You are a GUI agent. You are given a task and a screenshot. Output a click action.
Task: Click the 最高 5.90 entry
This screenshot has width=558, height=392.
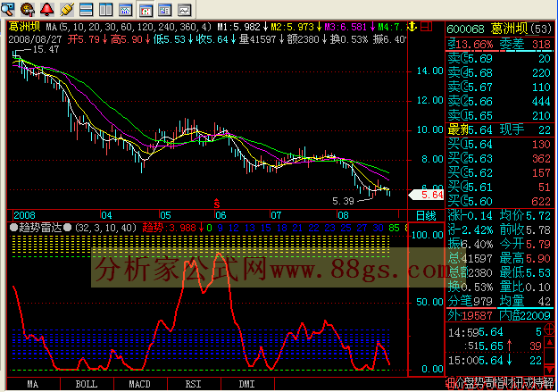coord(526,258)
